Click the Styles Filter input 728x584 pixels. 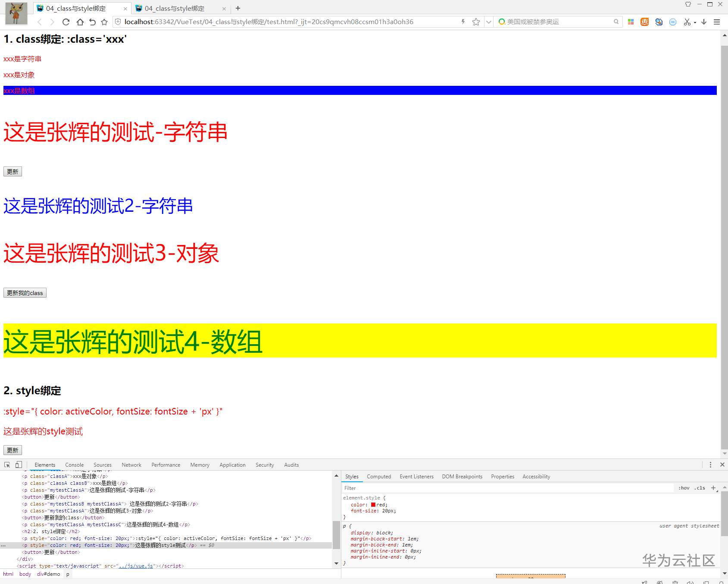(x=508, y=488)
